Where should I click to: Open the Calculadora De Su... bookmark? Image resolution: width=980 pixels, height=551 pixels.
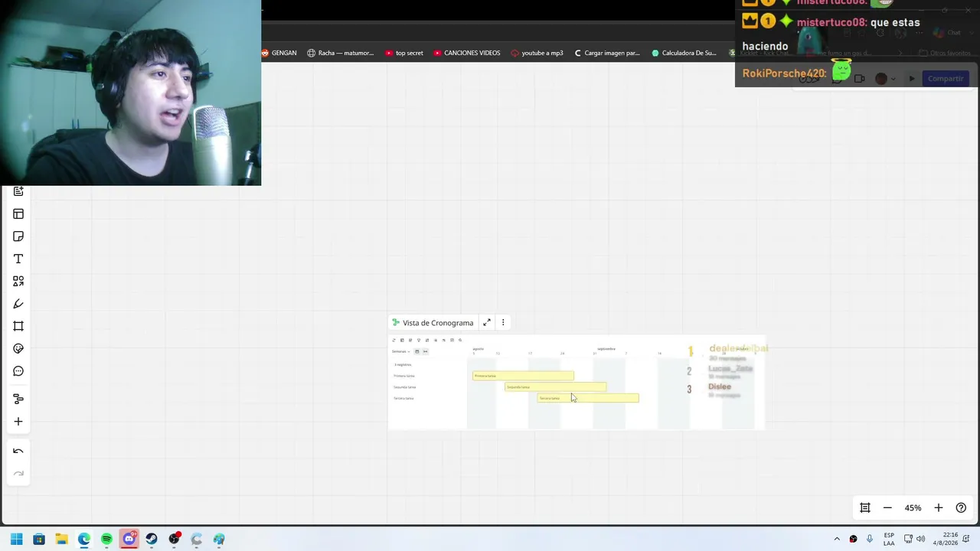pyautogui.click(x=684, y=53)
